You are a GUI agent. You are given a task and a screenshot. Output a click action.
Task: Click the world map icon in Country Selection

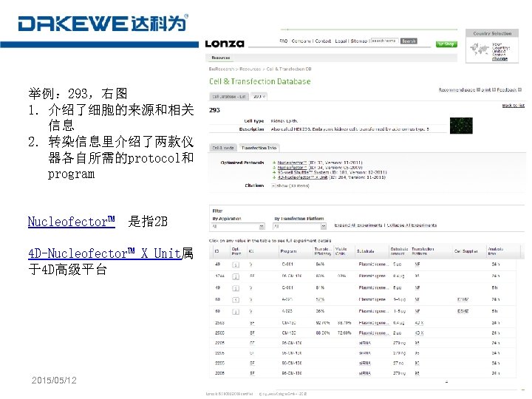(x=480, y=50)
